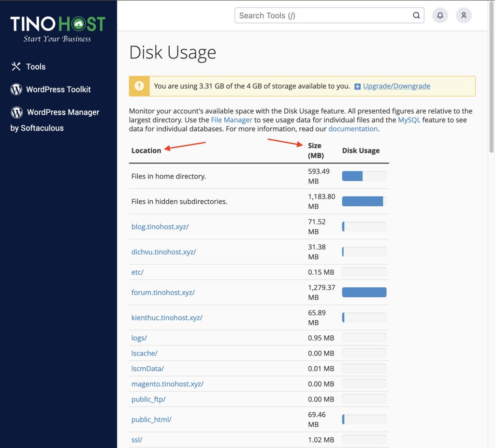
Task: Open lscache/ directory link
Action: click(x=144, y=353)
